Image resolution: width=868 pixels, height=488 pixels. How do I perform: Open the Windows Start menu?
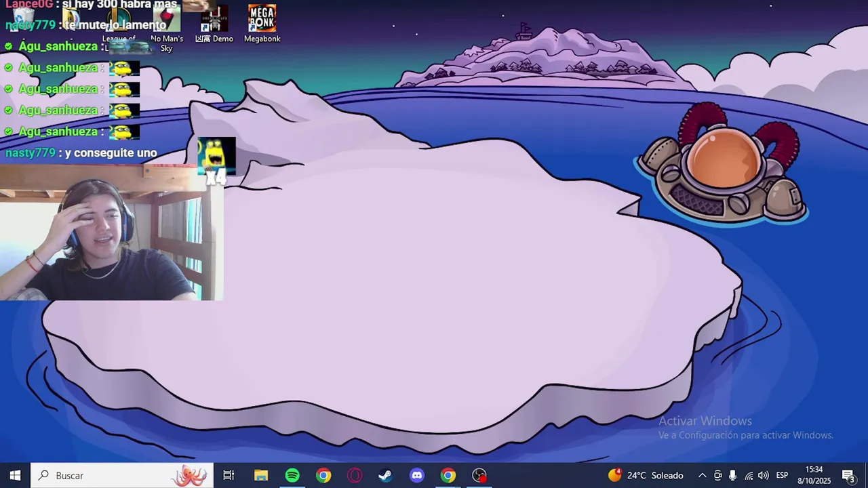pos(15,475)
